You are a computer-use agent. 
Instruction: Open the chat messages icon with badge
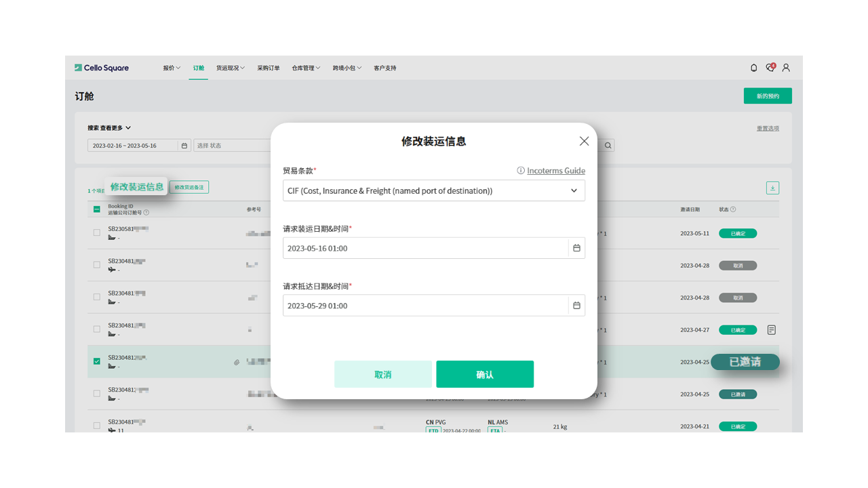770,68
